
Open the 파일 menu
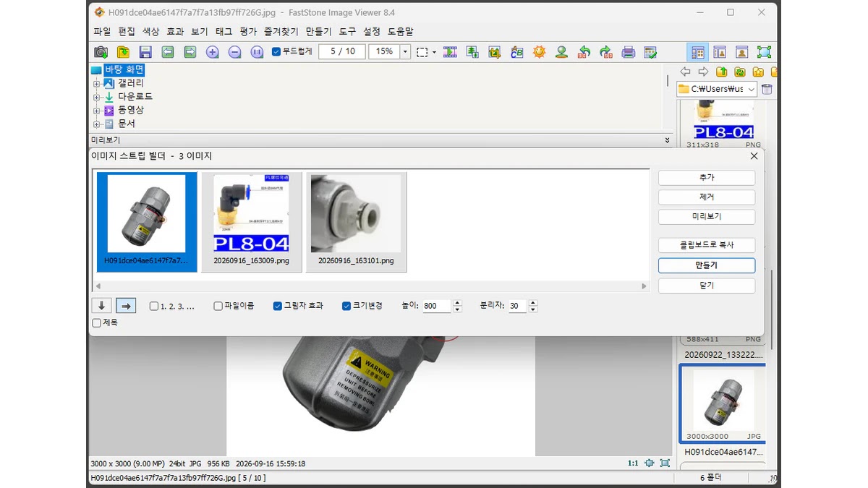coord(102,32)
